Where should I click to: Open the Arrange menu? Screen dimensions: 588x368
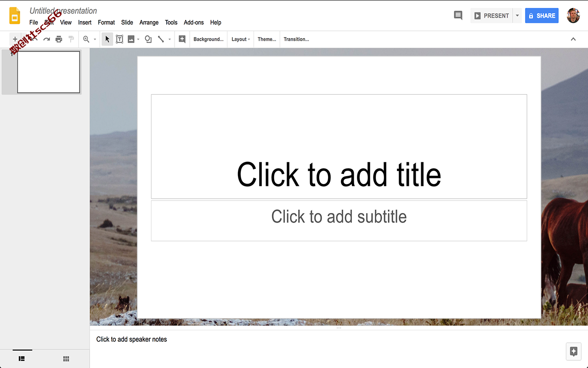coord(149,22)
